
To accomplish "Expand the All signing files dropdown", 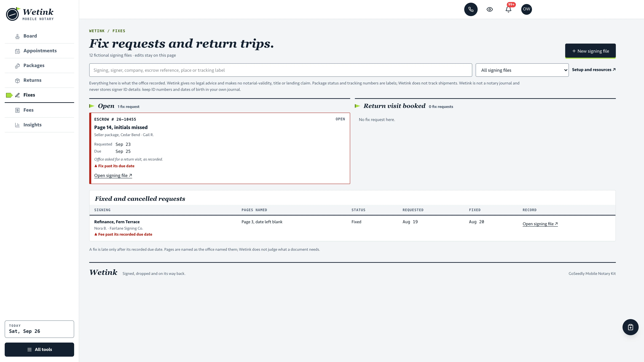I will (522, 70).
